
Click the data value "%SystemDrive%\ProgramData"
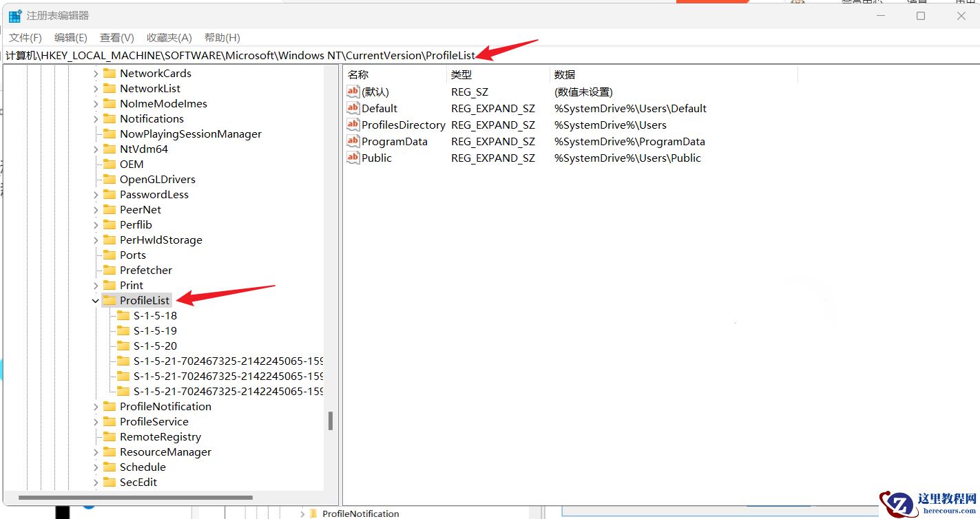click(x=629, y=141)
